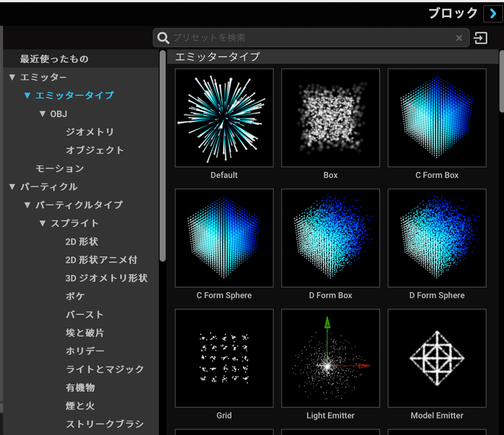
Task: Select the Model Emitter preset
Action: pyautogui.click(x=437, y=358)
